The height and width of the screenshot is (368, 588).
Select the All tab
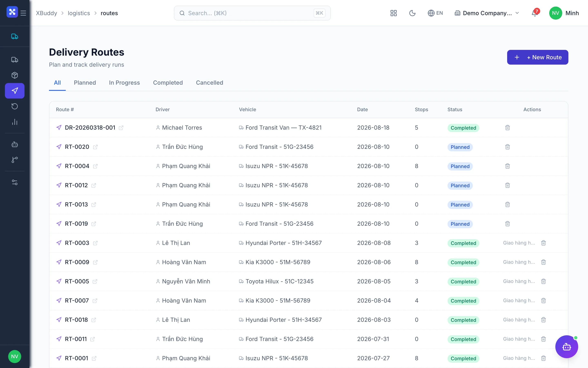[57, 83]
